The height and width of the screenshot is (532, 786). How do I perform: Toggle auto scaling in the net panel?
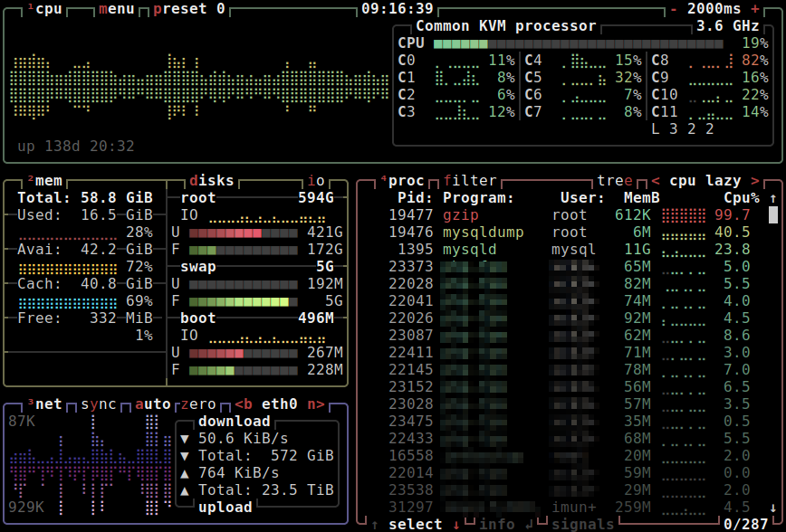coord(152,404)
